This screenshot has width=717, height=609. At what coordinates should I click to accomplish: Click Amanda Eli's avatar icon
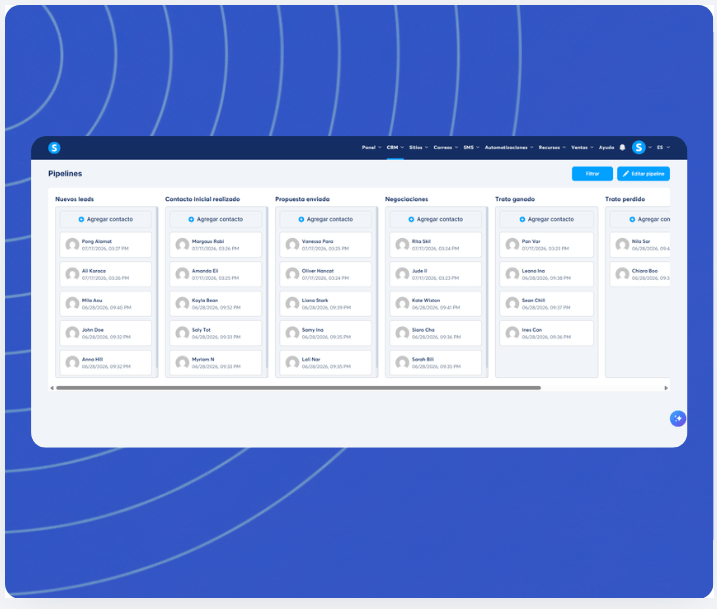(182, 274)
